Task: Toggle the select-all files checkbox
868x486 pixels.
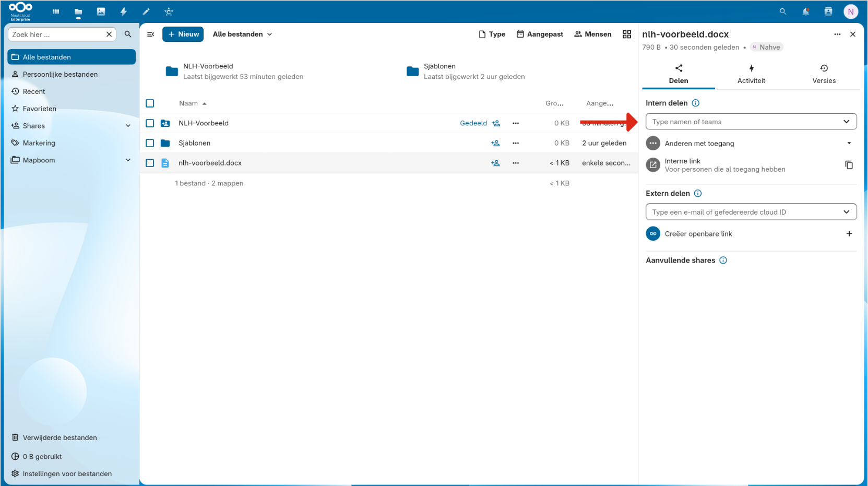Action: [x=150, y=103]
